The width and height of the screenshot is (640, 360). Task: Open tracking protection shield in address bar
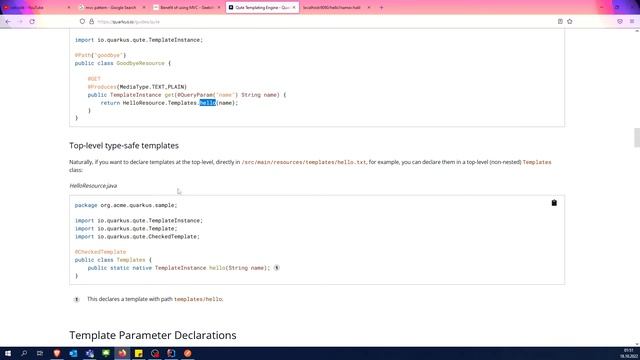(82, 22)
